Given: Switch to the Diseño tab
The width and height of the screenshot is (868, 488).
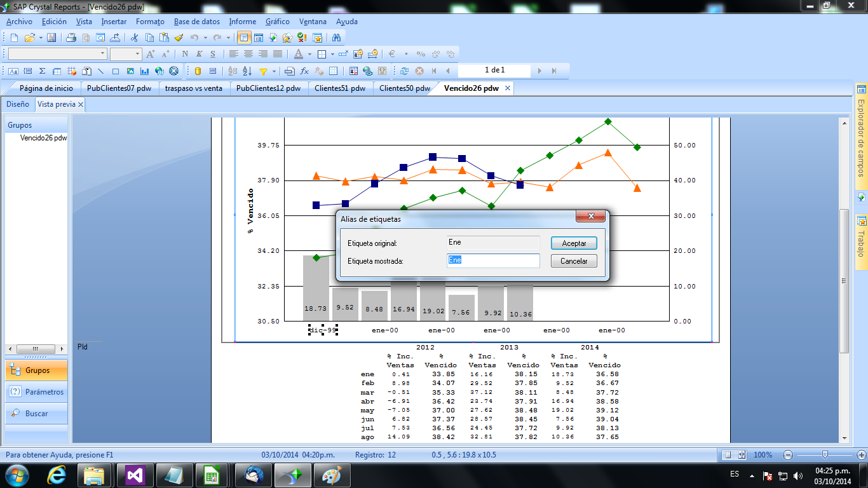Looking at the screenshot, I should (18, 104).
